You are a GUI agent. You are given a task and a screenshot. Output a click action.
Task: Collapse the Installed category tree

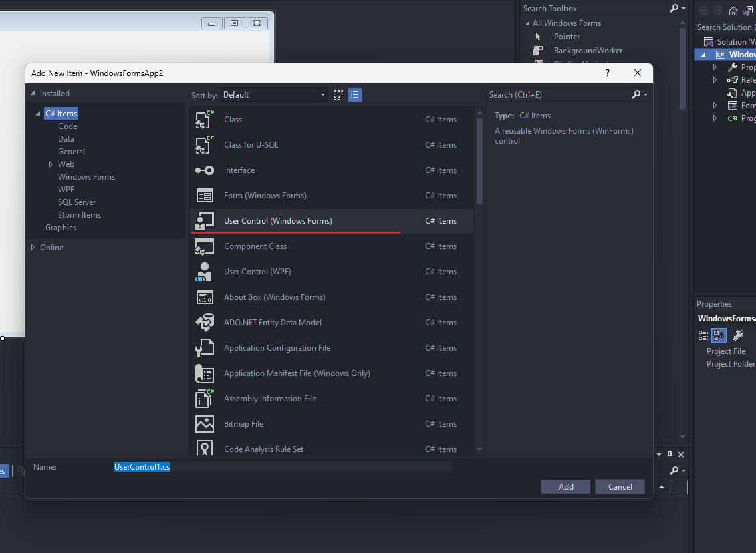pos(33,94)
